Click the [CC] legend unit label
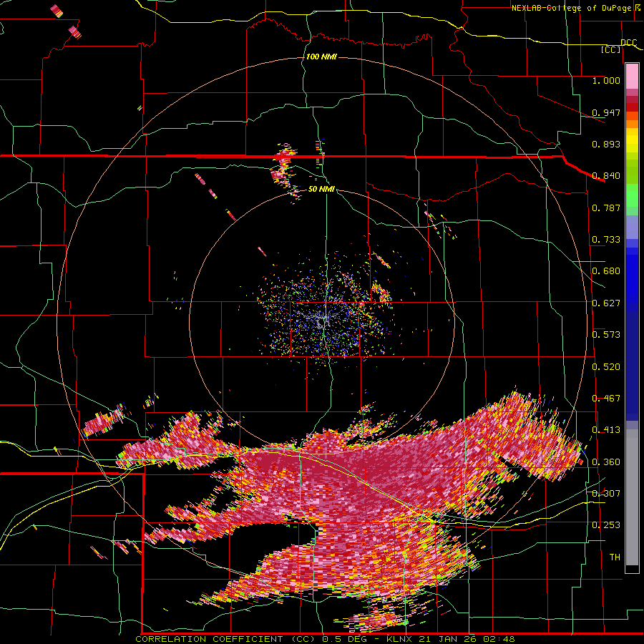644x644 pixels. click(x=611, y=49)
